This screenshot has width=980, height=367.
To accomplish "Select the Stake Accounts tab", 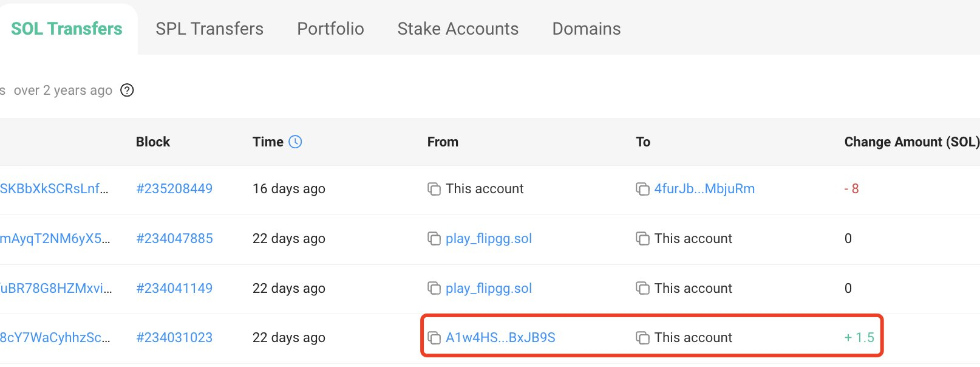I will click(458, 29).
